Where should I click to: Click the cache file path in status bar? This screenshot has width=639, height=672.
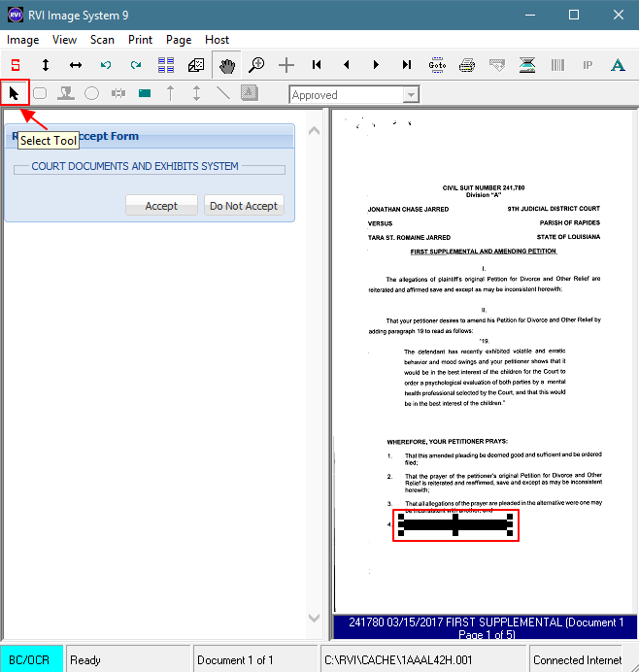pos(398,660)
